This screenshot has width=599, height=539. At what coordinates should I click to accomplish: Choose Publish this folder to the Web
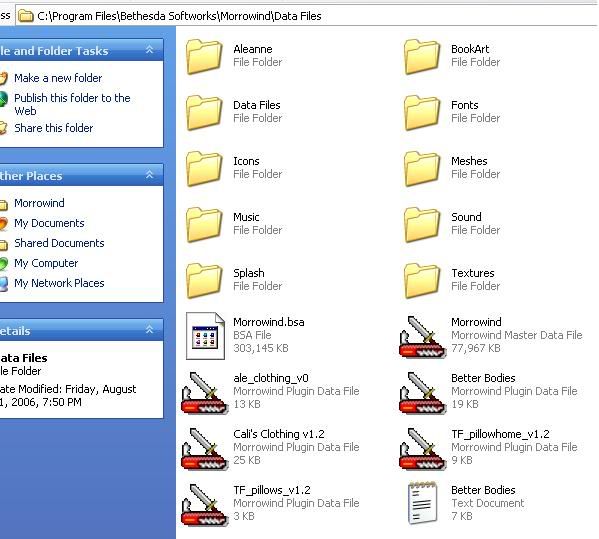click(x=72, y=104)
